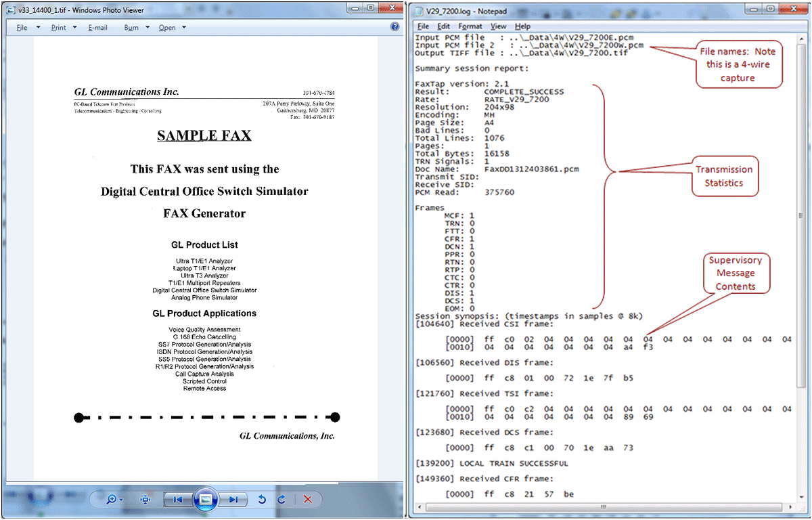Open the Photo Viewer help icon
The height and width of the screenshot is (520, 812).
click(x=395, y=27)
